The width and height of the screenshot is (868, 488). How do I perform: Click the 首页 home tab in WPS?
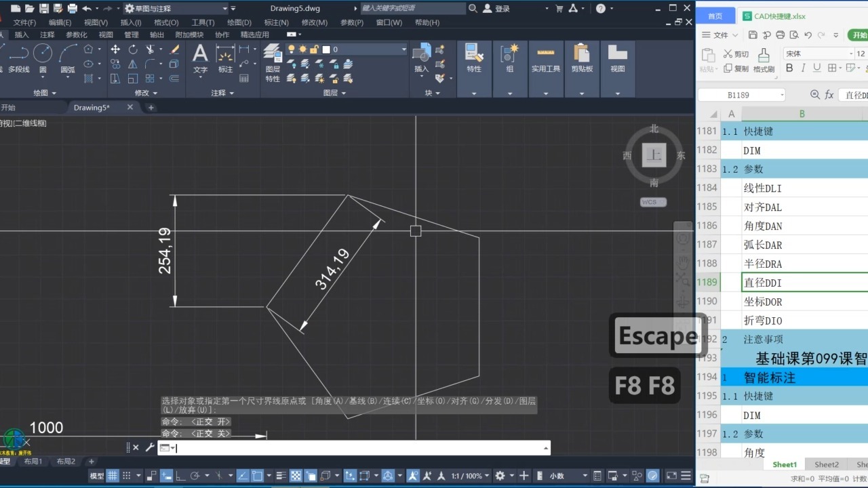(x=715, y=16)
